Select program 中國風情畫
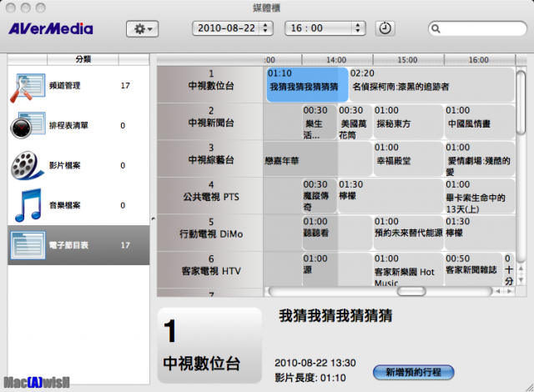 pyautogui.click(x=480, y=122)
